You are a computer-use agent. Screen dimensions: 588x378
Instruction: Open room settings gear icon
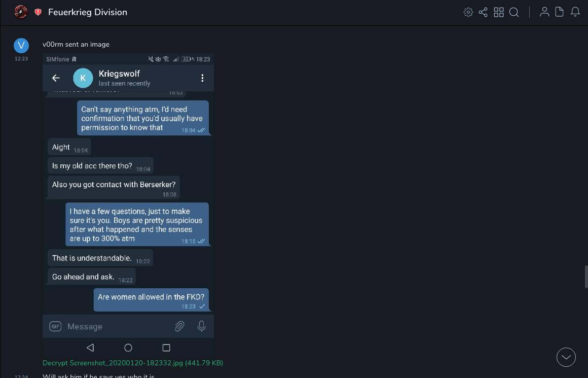click(468, 12)
